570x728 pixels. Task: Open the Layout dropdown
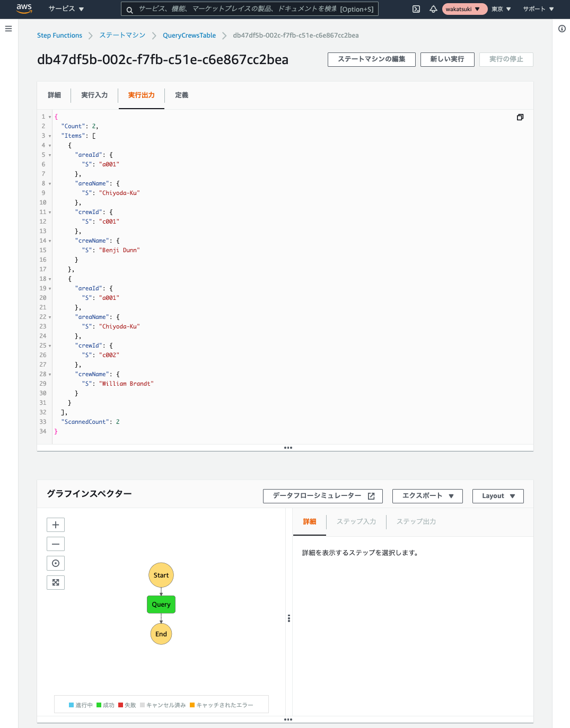click(498, 496)
